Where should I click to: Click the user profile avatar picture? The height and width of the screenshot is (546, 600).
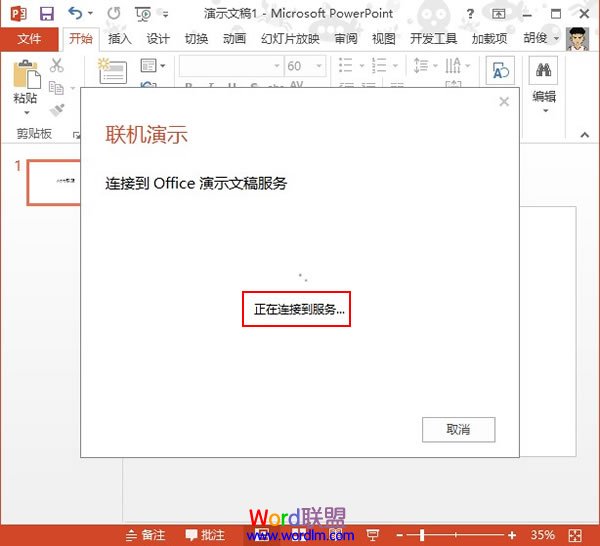[577, 39]
